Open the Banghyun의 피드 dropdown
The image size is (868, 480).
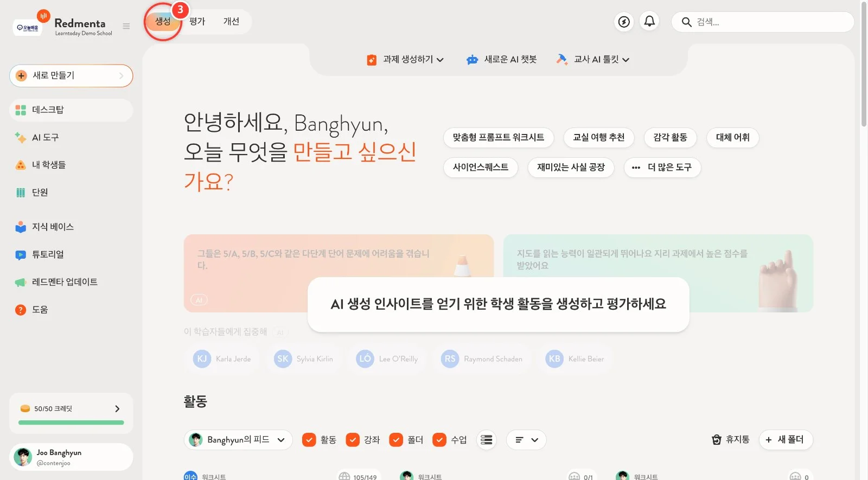pos(238,440)
